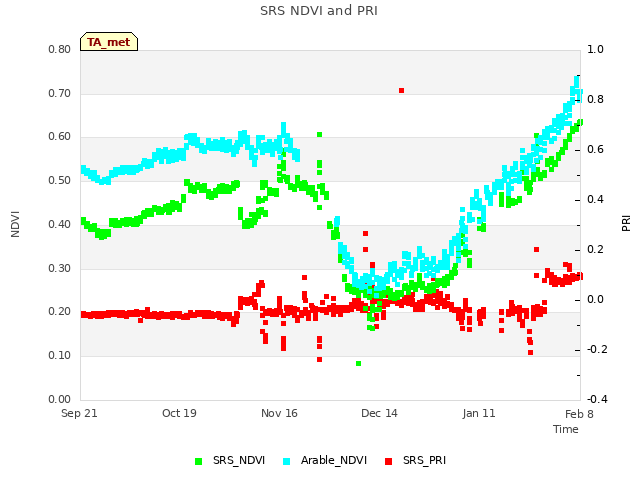The height and width of the screenshot is (480, 640).
Task: Click the 0.6 PRI axis value
Action: (x=595, y=150)
